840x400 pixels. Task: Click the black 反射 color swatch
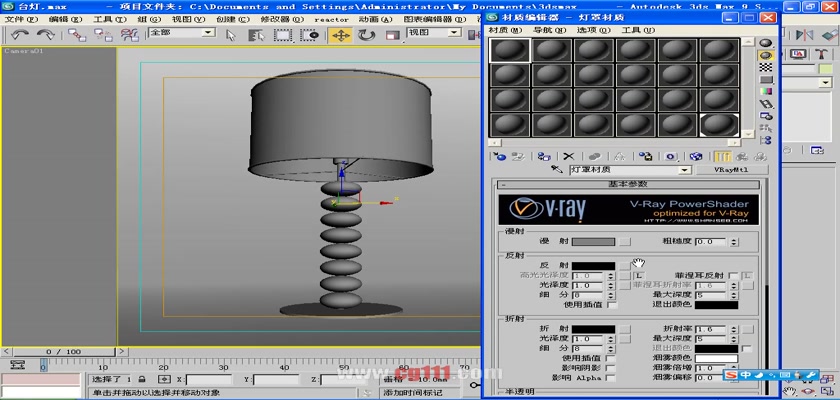[594, 266]
